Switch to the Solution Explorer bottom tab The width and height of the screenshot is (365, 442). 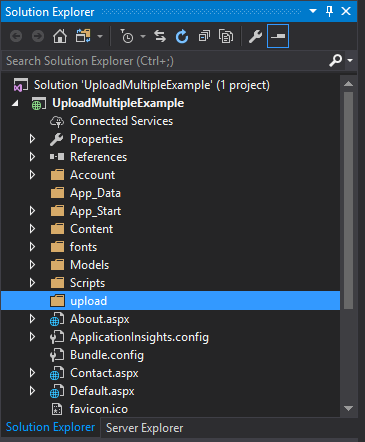point(50,427)
